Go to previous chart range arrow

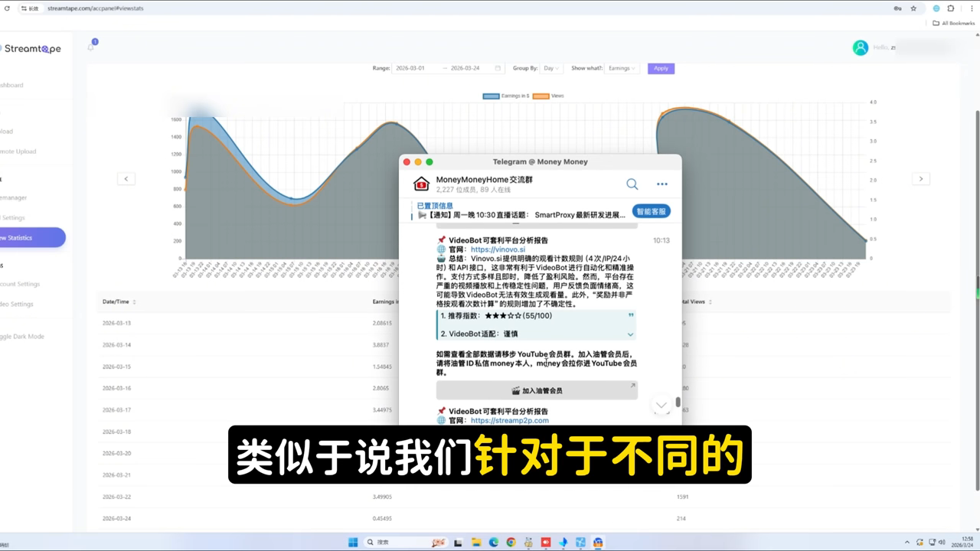pos(126,178)
